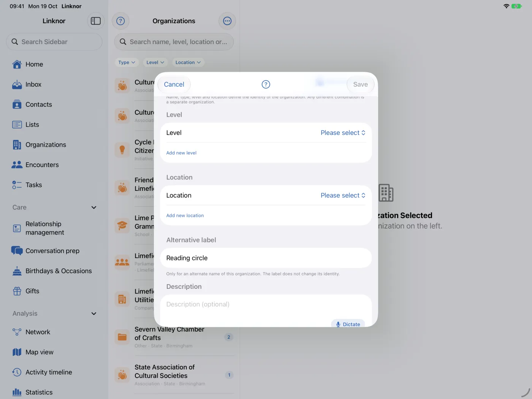
Task: Select Severn Valley Chamber of Crafts
Action: point(174,337)
